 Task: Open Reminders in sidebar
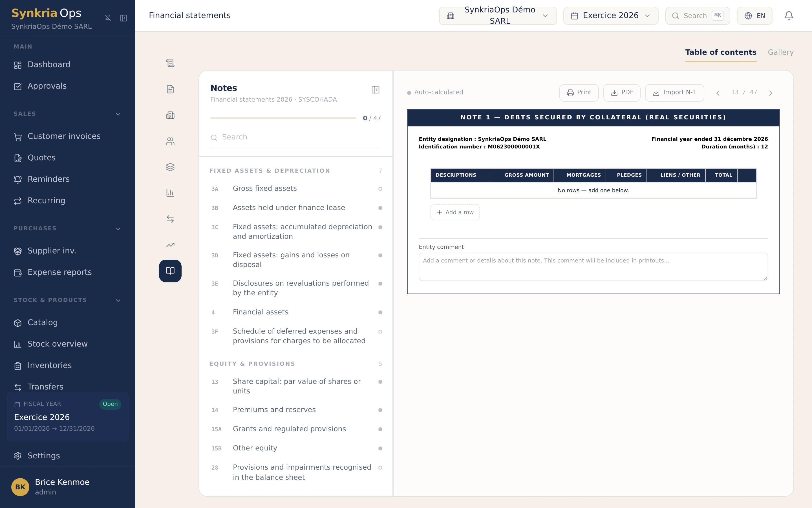[x=67, y=179]
